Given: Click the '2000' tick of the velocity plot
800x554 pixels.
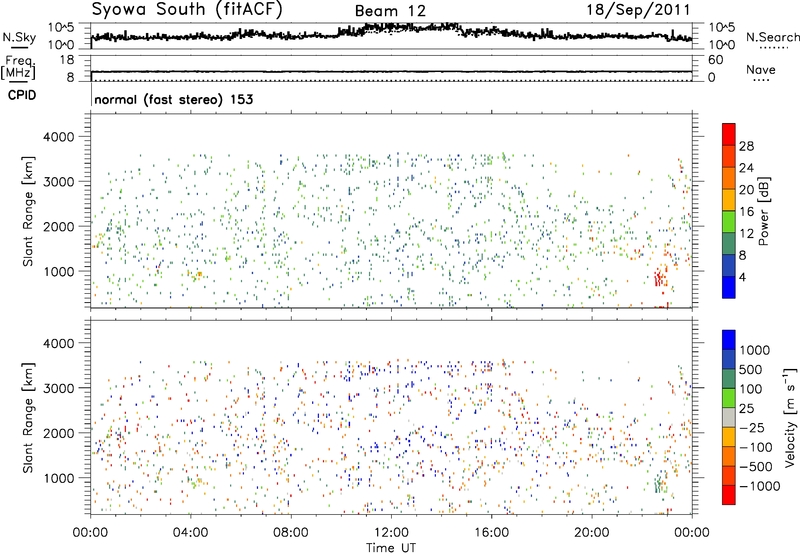Looking at the screenshot, I should click(x=58, y=433).
